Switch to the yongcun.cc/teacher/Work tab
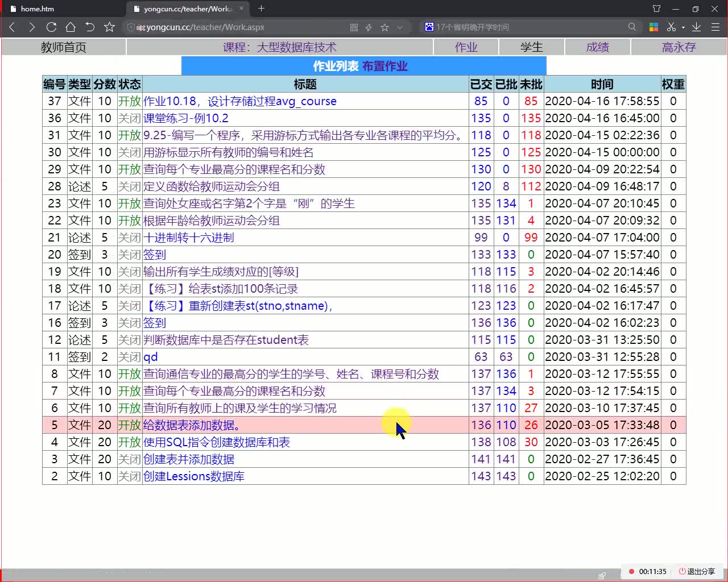 pos(188,9)
